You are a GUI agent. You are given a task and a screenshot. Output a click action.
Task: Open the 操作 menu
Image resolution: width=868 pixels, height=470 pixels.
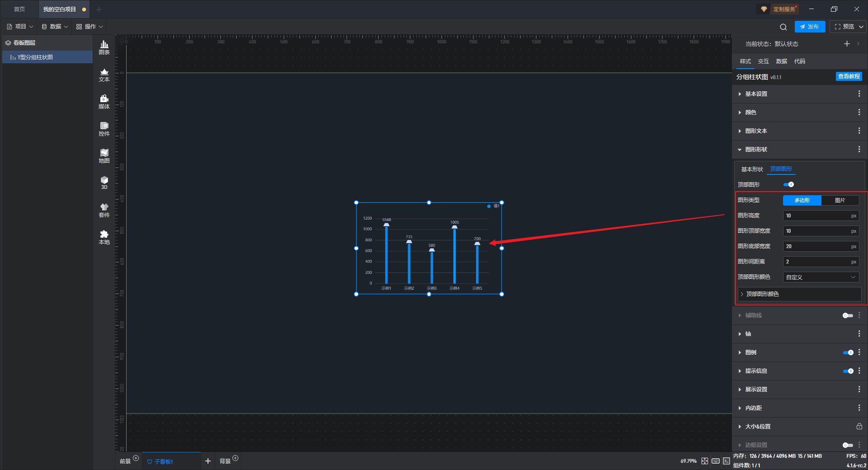[90, 27]
